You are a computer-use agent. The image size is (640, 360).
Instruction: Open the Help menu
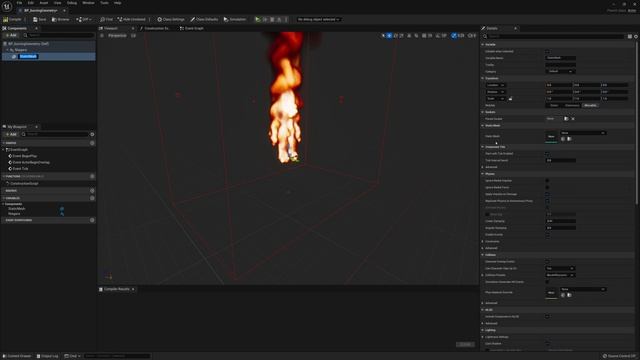(x=118, y=3)
